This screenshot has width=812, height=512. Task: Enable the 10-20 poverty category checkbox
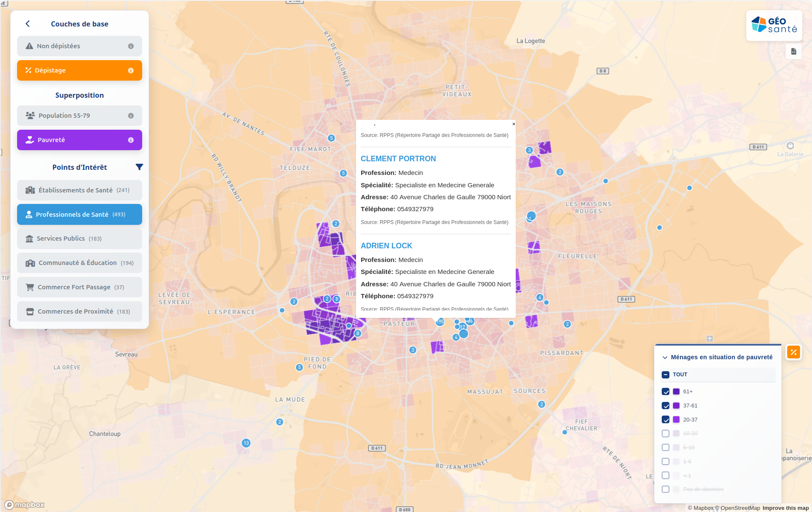[x=665, y=433]
